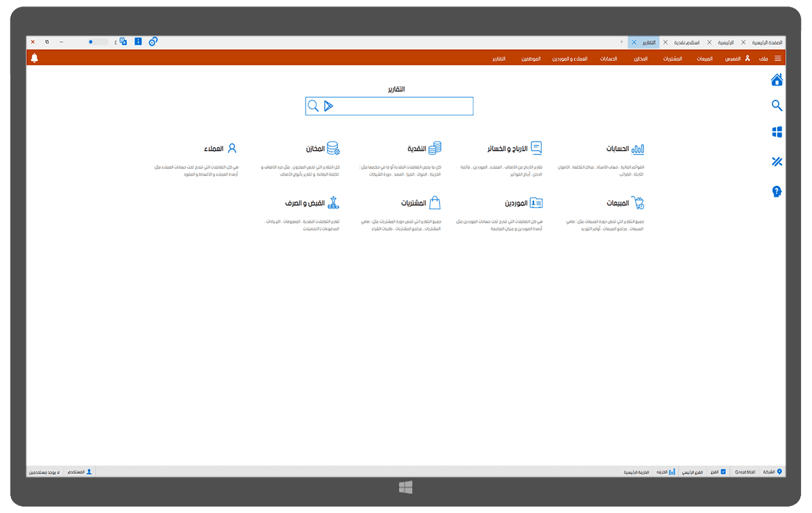The image size is (812, 513).
Task: Switch to the استلام نقدية tab
Action: (x=687, y=42)
